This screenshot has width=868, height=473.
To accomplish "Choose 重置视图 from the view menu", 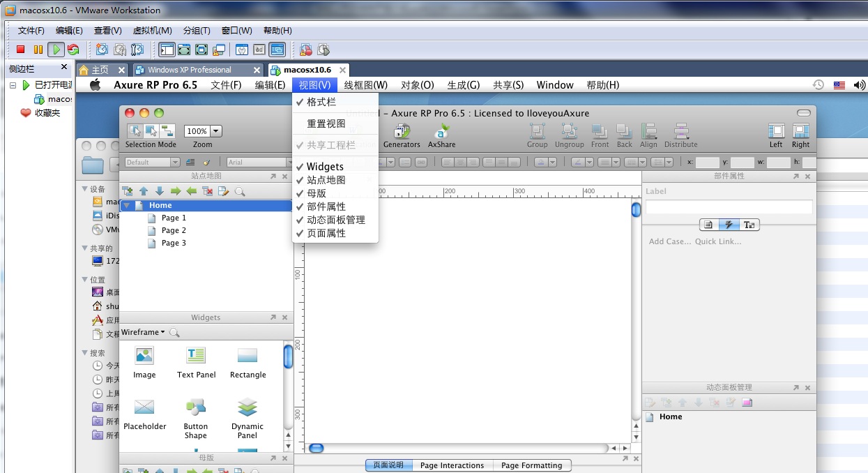I will tap(335, 123).
